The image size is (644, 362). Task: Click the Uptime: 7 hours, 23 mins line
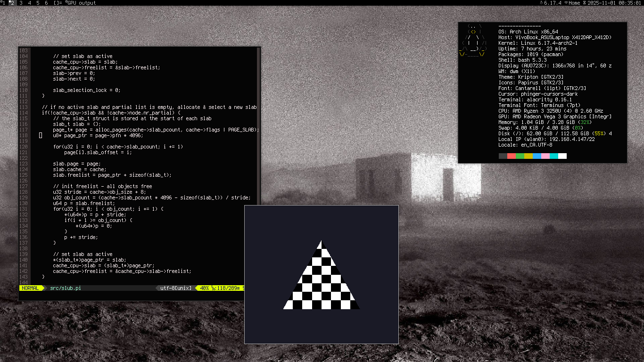(x=533, y=49)
